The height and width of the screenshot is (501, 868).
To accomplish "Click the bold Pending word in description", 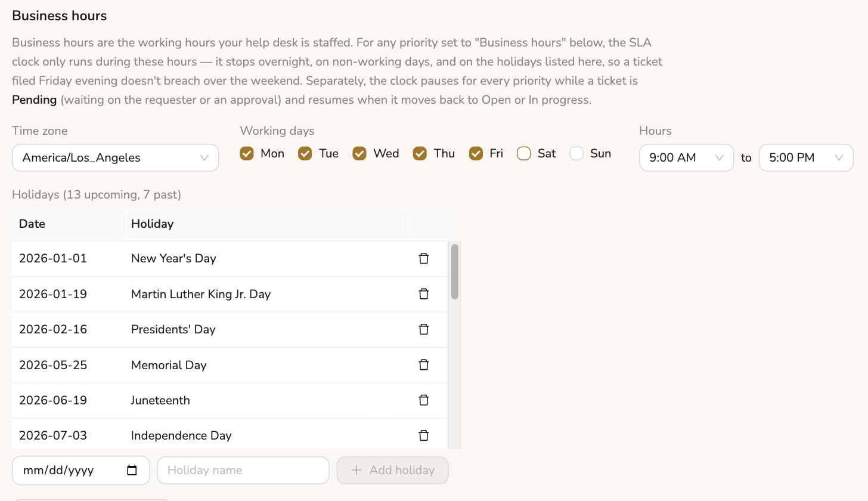I will (x=35, y=100).
